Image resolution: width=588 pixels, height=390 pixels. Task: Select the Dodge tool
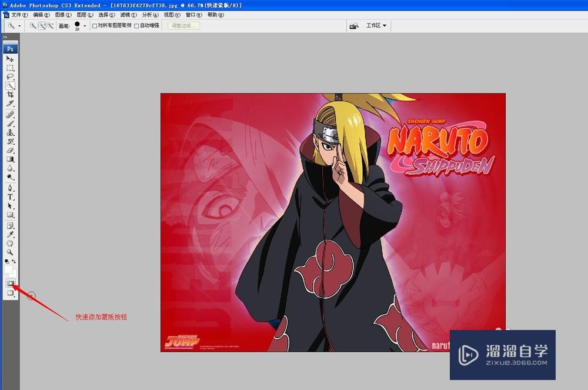click(10, 177)
